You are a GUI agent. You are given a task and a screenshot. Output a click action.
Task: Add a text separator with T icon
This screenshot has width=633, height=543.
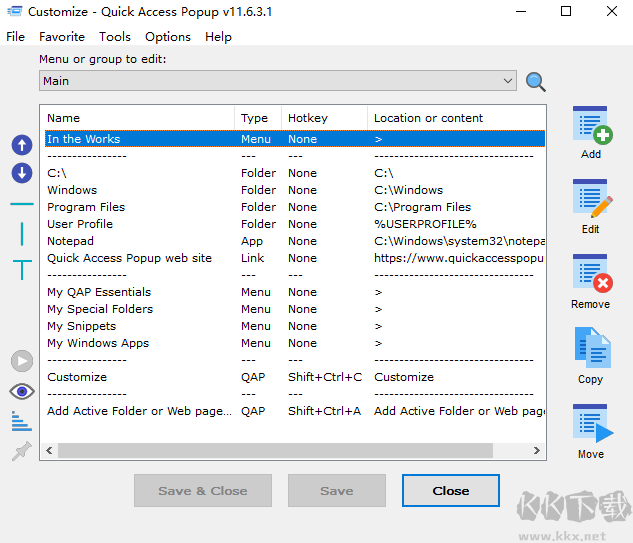click(x=22, y=270)
